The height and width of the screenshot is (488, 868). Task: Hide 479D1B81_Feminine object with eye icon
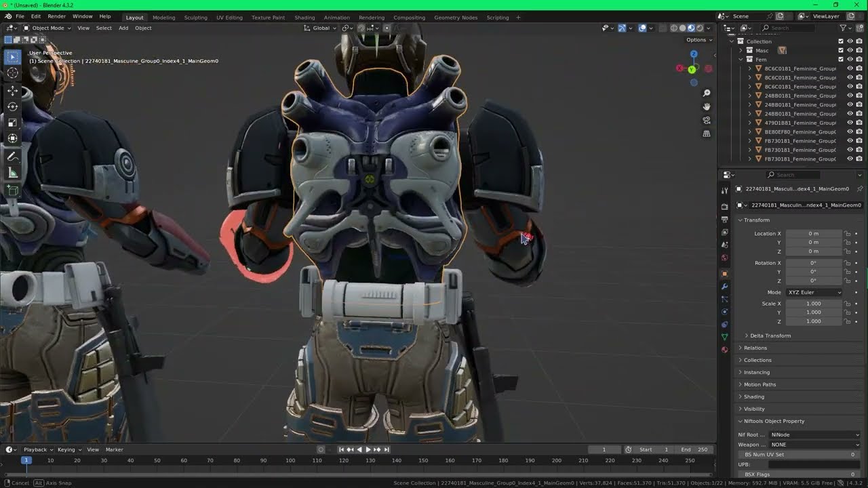[x=850, y=123]
